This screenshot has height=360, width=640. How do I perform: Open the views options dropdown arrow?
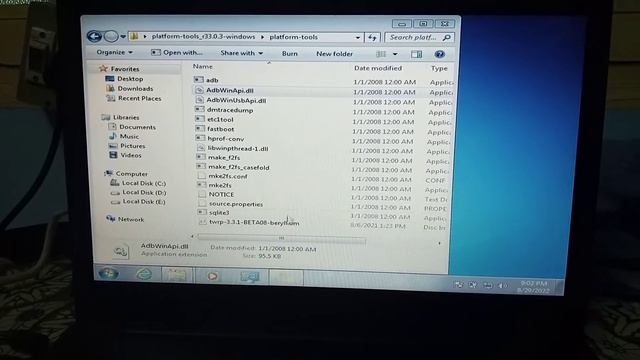tap(395, 54)
